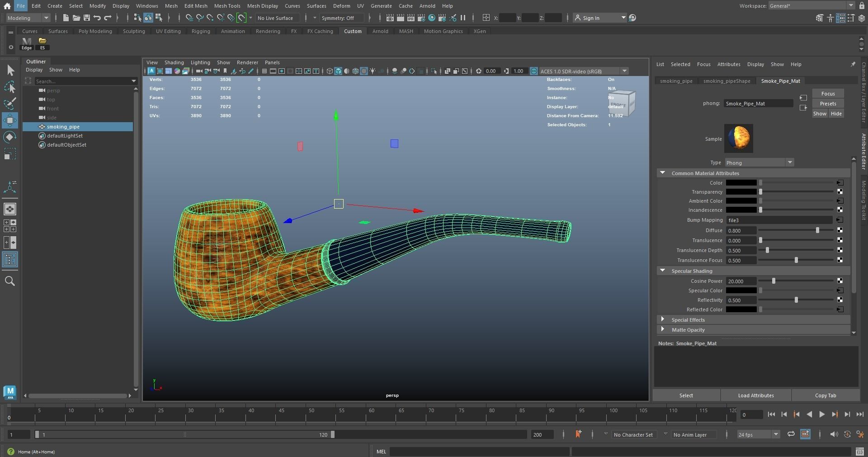
Task: Toggle looping playback mode
Action: pos(791,434)
